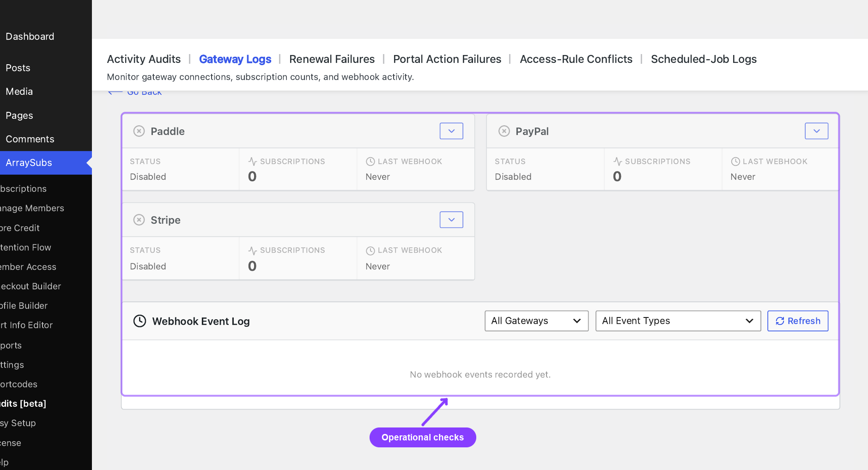The image size is (868, 470).
Task: Click PayPal last webhook clock icon
Action: [x=735, y=161]
